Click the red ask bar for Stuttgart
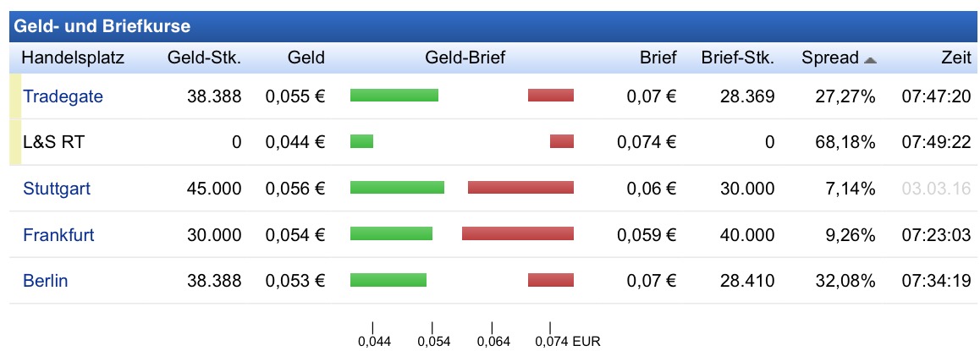 (520, 187)
